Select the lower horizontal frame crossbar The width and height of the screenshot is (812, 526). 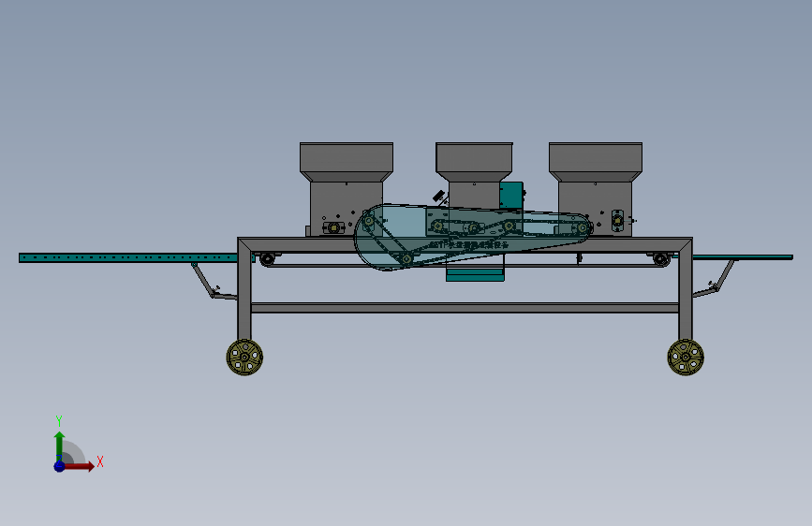(465, 308)
